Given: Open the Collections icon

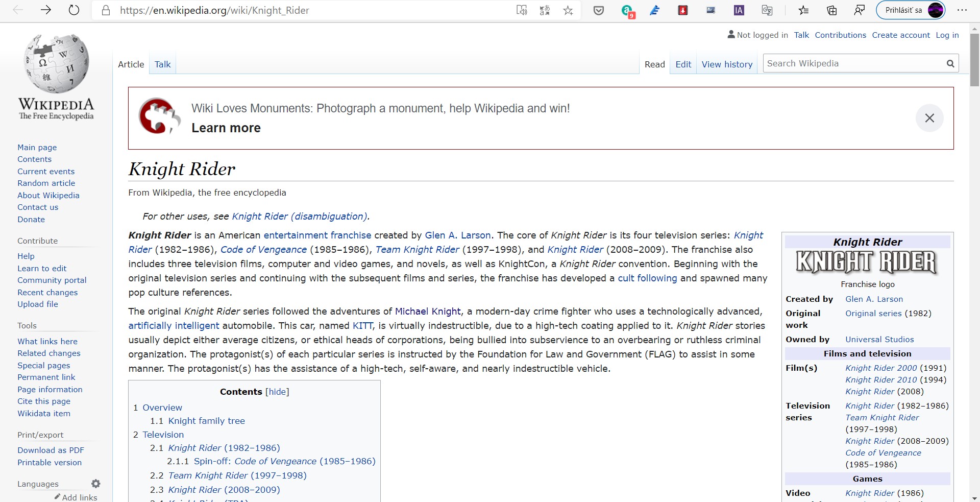Looking at the screenshot, I should point(831,10).
